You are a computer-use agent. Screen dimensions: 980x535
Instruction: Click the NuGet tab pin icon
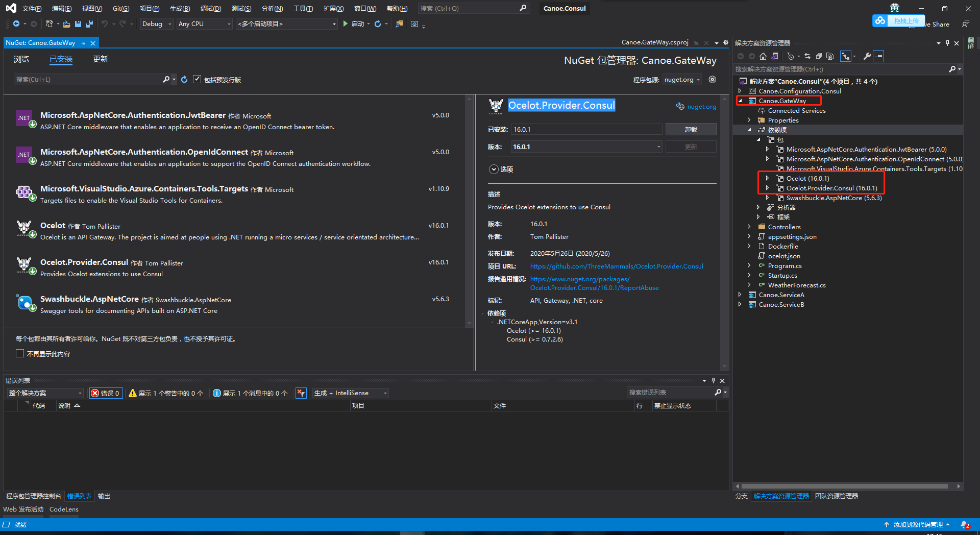84,43
